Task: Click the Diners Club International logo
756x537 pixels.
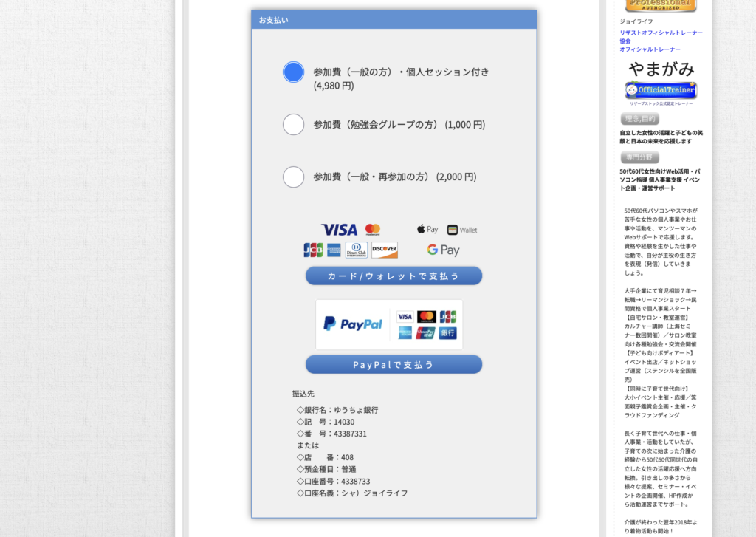Action: click(357, 250)
